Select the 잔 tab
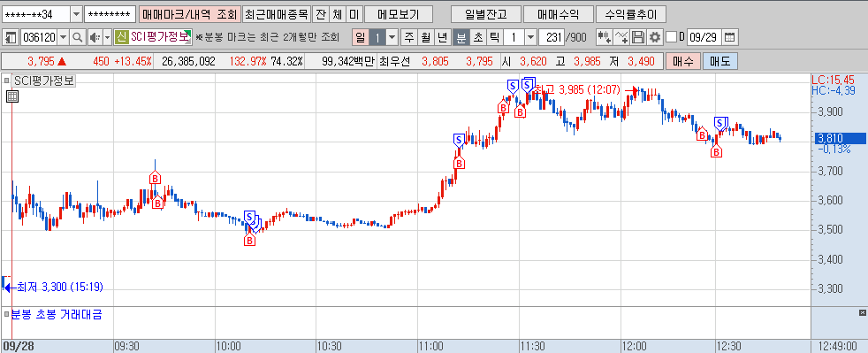Screen dimensions: 868x353 [x=320, y=14]
